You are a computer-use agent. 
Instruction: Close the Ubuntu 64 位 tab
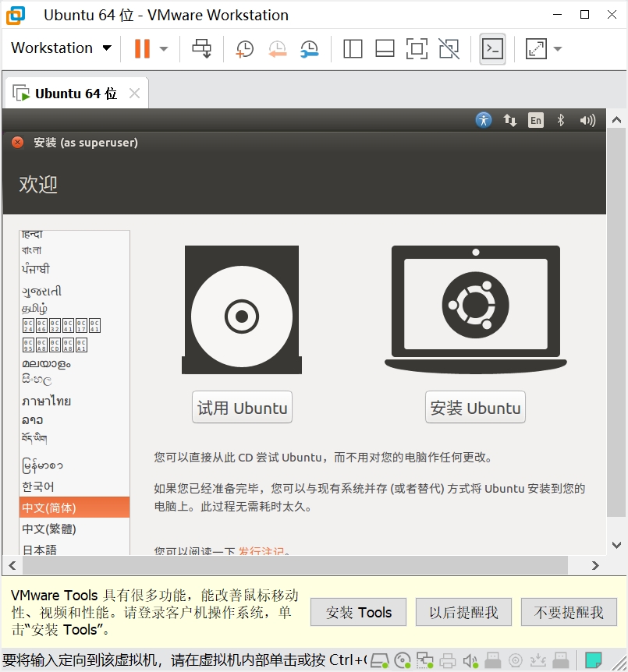pyautogui.click(x=135, y=93)
